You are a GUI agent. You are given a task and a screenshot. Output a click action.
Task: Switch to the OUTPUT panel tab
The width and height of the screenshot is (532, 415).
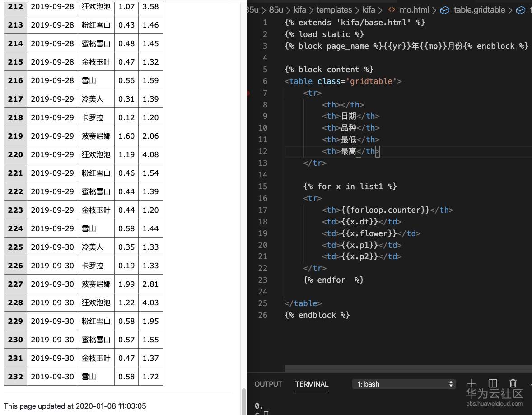click(x=268, y=384)
